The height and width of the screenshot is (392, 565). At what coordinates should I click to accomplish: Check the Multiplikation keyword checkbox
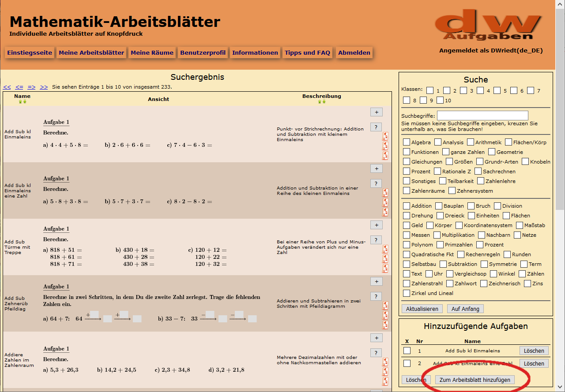click(437, 235)
